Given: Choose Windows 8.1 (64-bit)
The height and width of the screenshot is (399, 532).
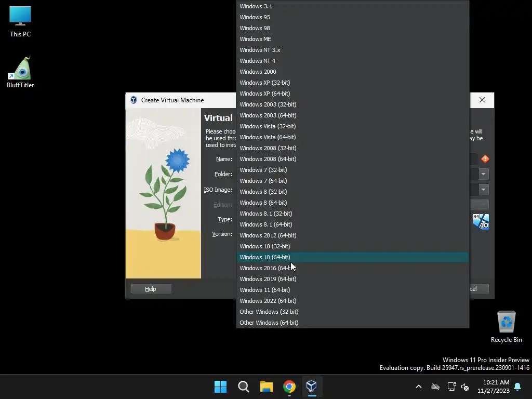Looking at the screenshot, I should (353, 224).
